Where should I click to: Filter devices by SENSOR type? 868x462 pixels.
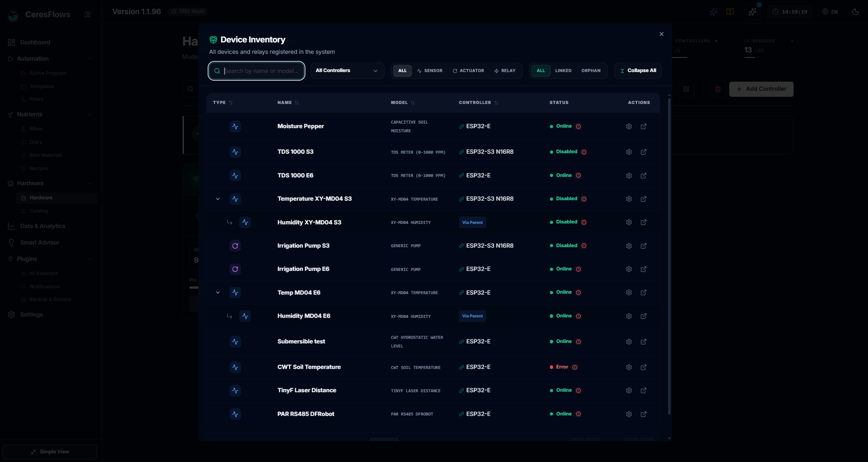click(x=429, y=71)
